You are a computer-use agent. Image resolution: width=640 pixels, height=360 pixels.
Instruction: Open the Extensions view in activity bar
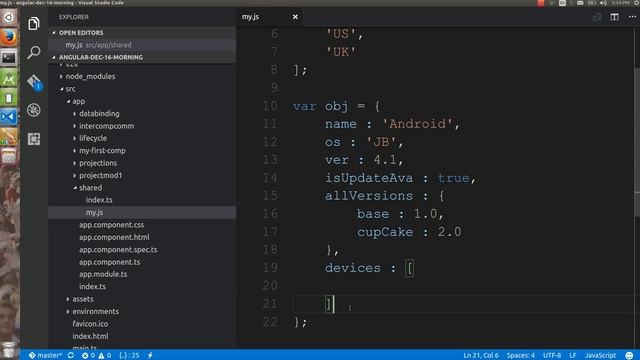point(34,139)
